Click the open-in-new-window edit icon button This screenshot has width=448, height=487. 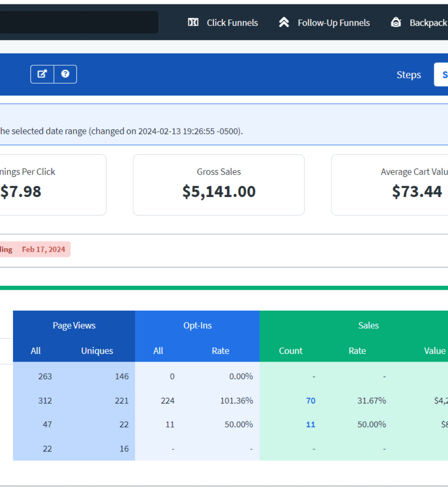coord(42,74)
